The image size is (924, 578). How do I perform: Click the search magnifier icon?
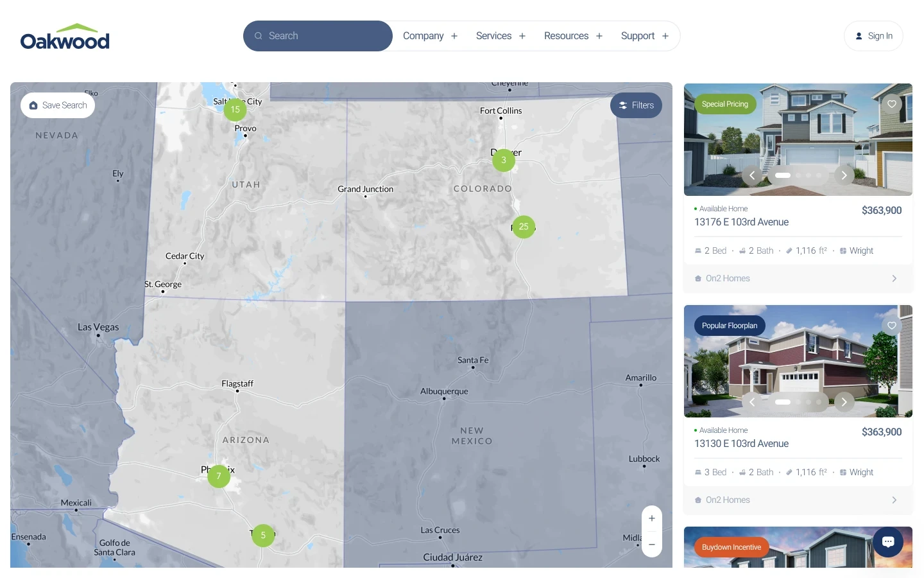point(258,36)
